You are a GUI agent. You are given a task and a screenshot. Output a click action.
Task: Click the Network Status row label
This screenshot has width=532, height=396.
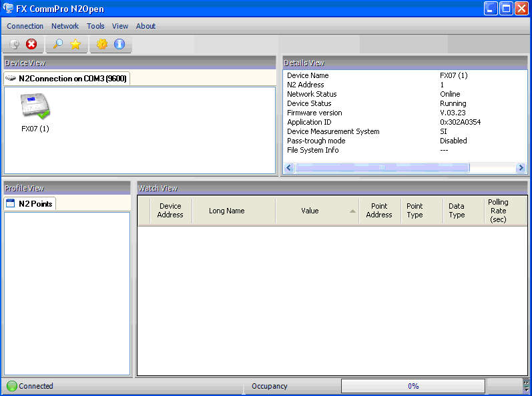pos(312,94)
